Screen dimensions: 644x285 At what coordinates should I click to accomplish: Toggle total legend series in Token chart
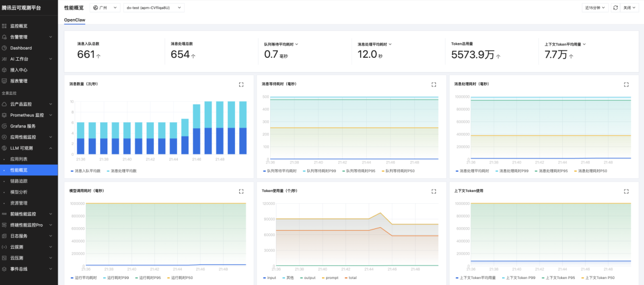351,278
